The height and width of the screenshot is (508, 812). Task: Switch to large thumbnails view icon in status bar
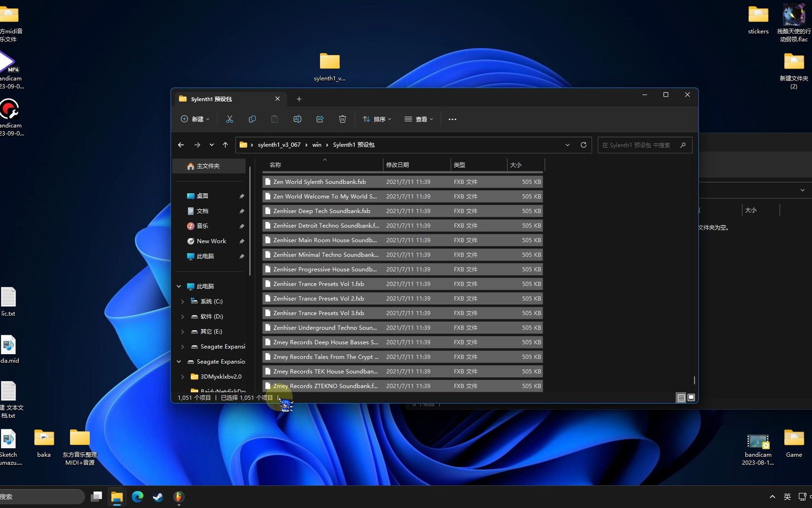pos(691,398)
